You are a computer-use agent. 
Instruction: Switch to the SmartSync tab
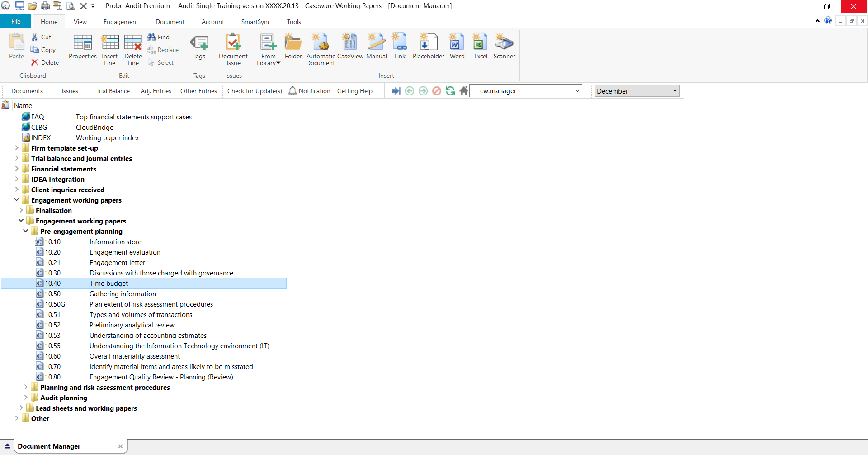coord(256,22)
